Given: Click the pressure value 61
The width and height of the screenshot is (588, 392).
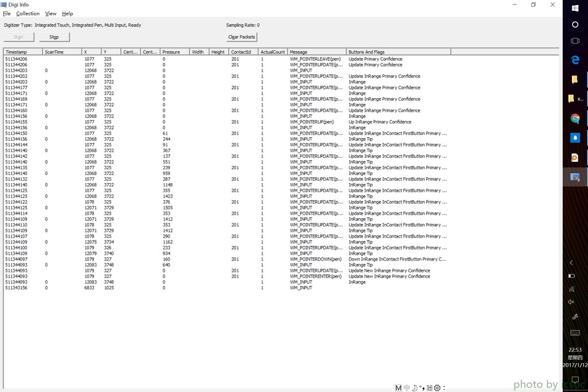Looking at the screenshot, I should click(x=165, y=133).
